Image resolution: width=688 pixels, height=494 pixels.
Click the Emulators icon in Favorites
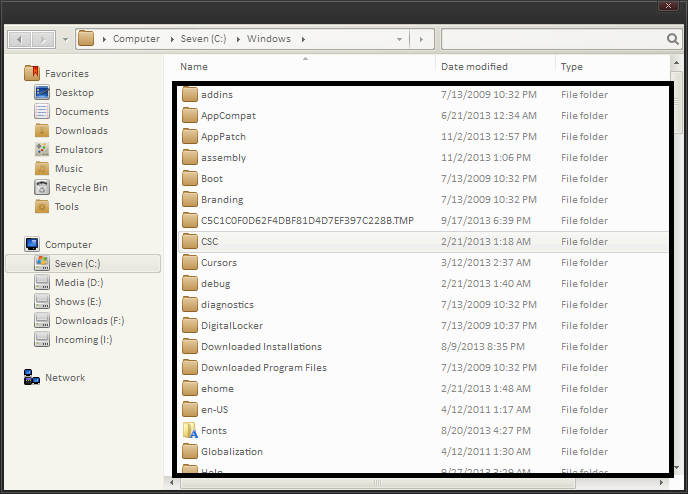[x=42, y=149]
